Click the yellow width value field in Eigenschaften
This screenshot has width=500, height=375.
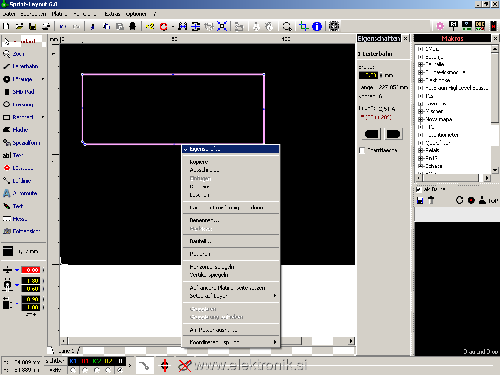click(x=368, y=75)
